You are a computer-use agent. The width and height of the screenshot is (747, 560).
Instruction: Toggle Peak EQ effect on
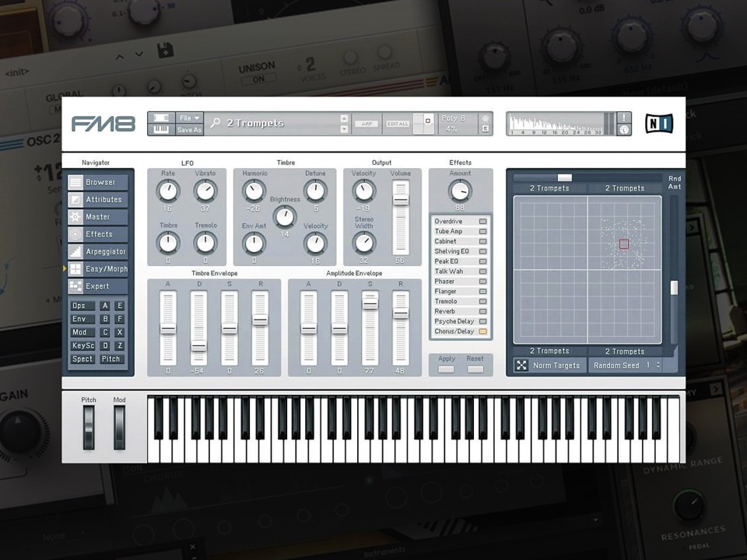482,261
